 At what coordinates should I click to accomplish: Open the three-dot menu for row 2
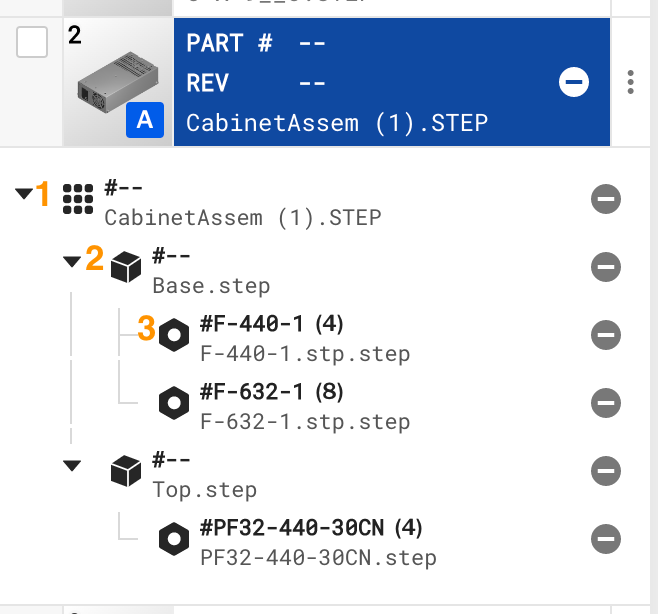(x=630, y=82)
